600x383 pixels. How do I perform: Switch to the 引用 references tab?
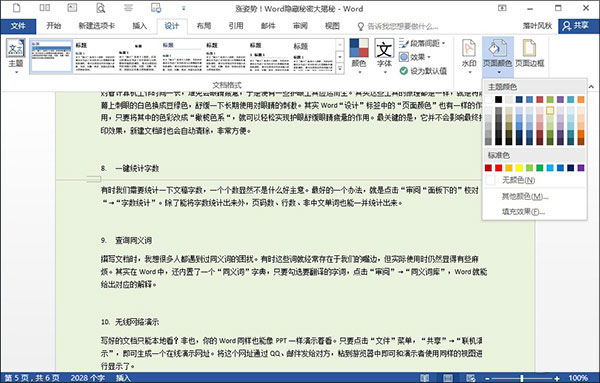236,26
